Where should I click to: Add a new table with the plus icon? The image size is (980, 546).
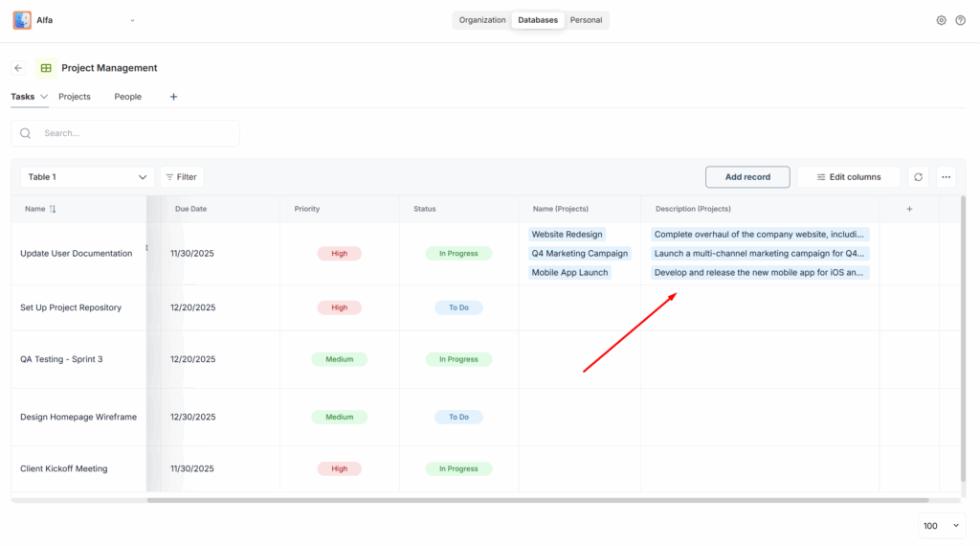pyautogui.click(x=173, y=97)
